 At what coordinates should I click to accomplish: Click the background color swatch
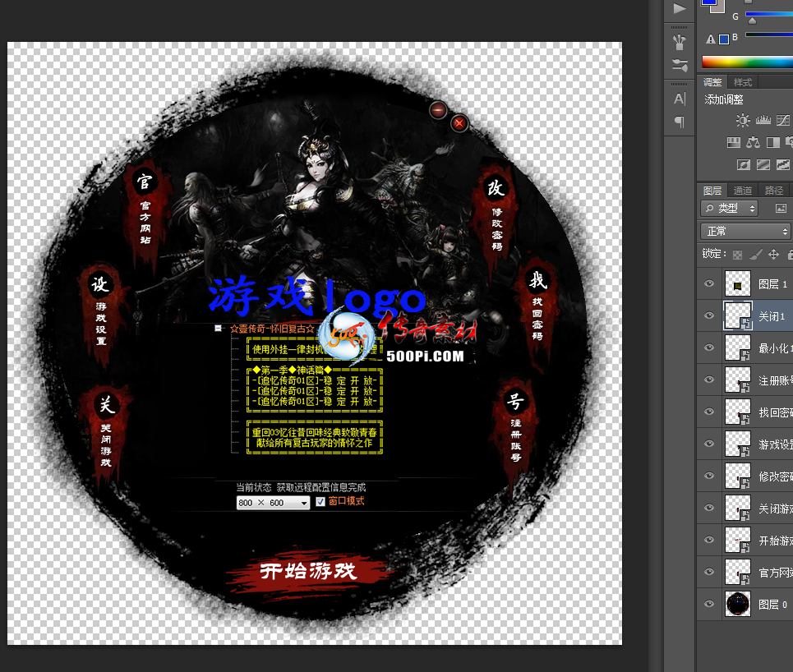pos(720,8)
